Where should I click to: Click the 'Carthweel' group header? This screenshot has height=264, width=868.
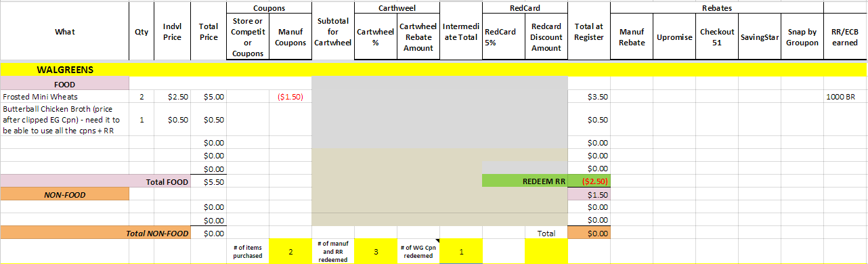[397, 8]
